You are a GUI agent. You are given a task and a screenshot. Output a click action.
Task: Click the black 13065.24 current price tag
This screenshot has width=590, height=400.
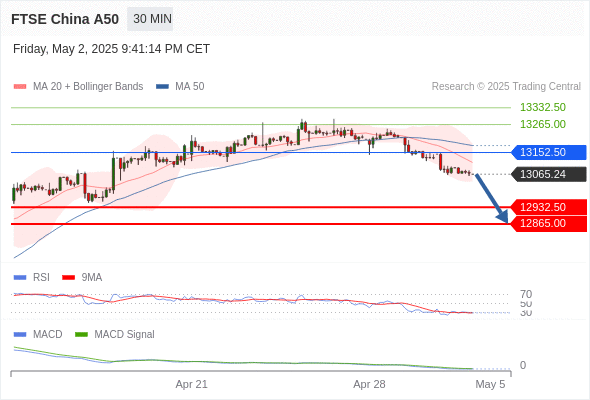(x=549, y=174)
